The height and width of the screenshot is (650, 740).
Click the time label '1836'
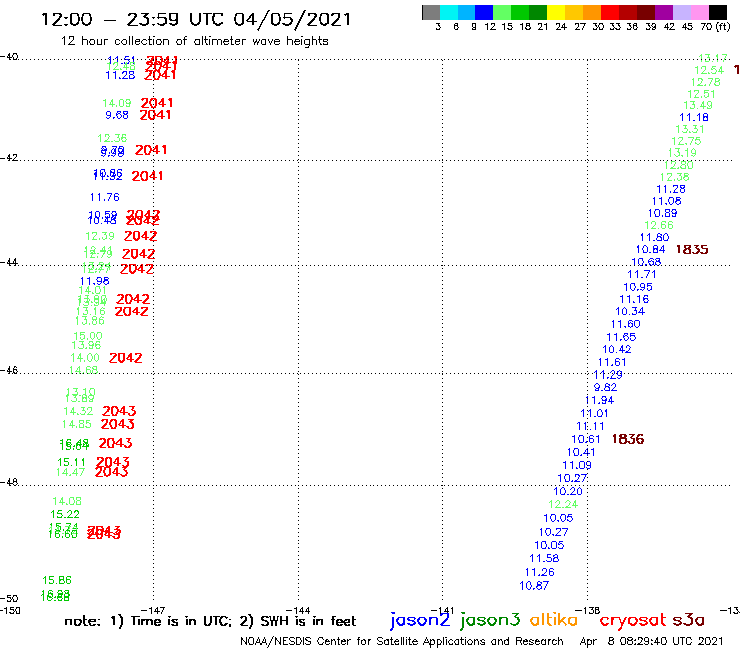click(628, 439)
